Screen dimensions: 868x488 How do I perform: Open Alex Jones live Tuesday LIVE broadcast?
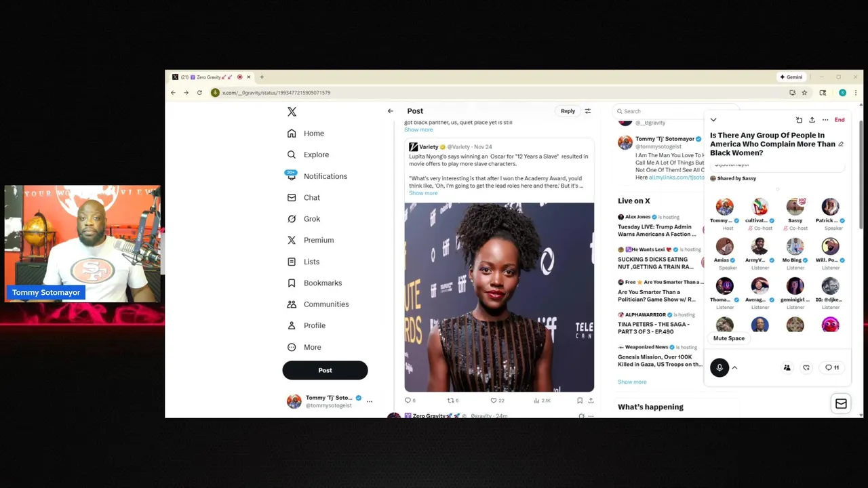(x=656, y=230)
